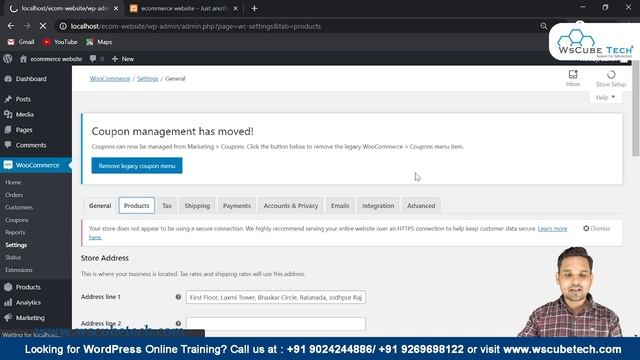
Task: Switch to the Advanced settings tab
Action: [421, 206]
